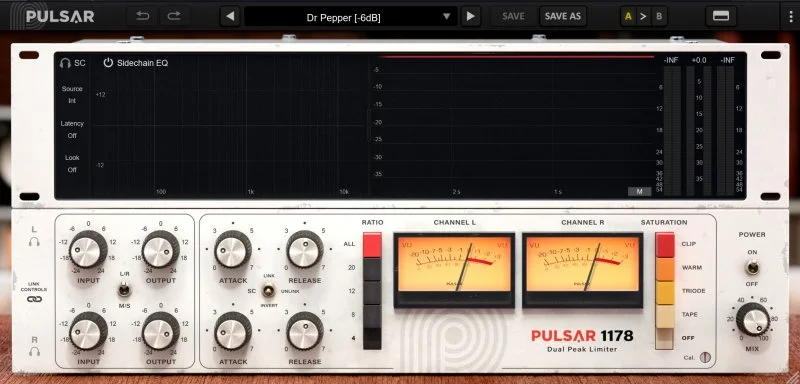Select WARM saturation button

tap(665, 269)
